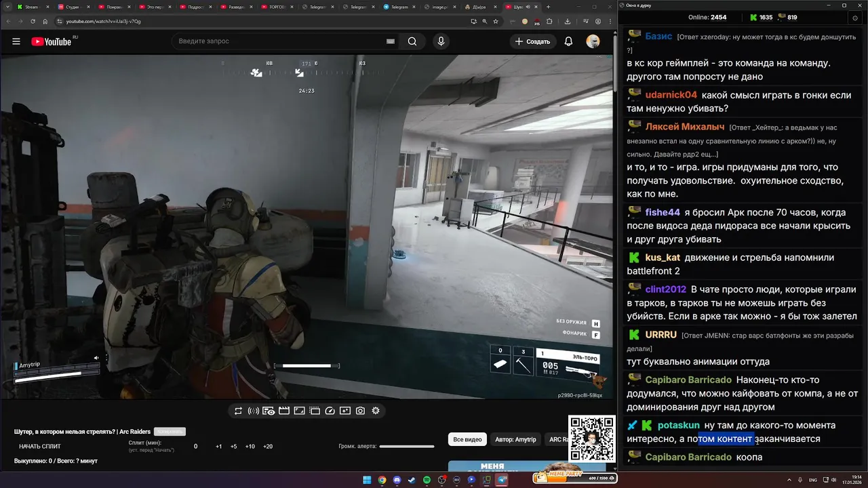
Task: Switch to the ТОРГОВ browser tab
Action: 276,7
